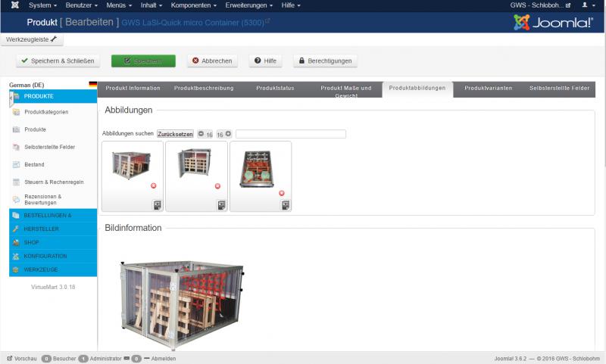Screen dimensions: 606x364
Task: Switch to the Produktvarianten tab
Action: point(488,89)
